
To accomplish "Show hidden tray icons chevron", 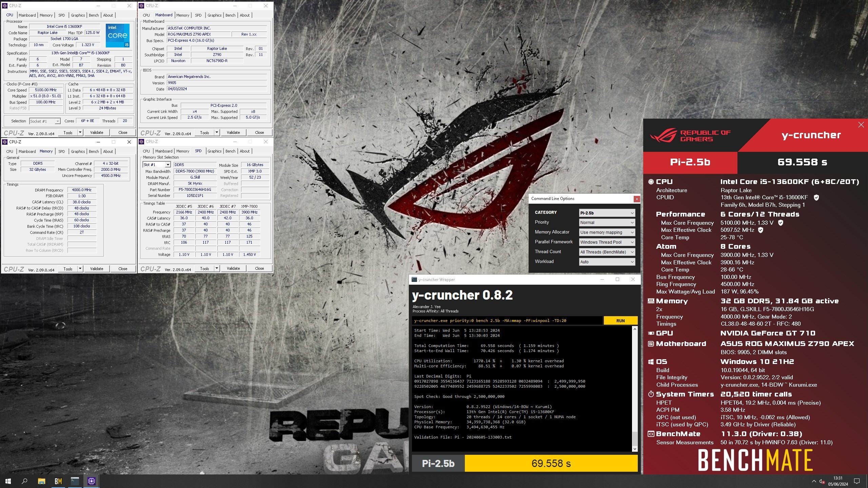I will coord(814,481).
